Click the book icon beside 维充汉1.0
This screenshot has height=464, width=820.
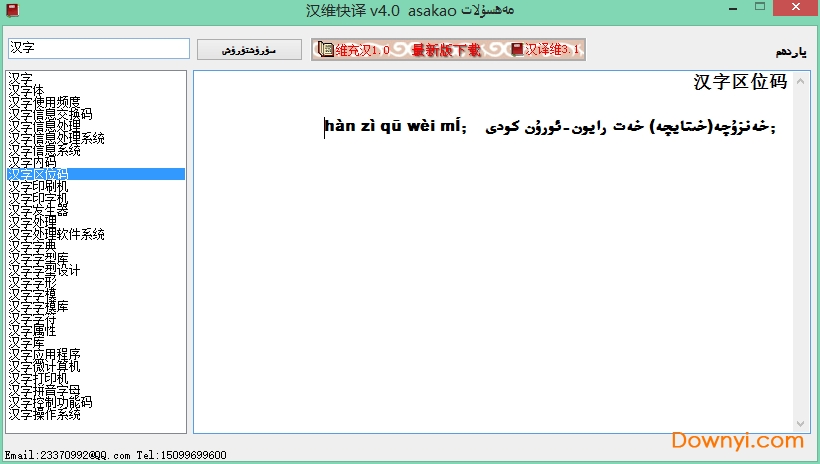(324, 49)
